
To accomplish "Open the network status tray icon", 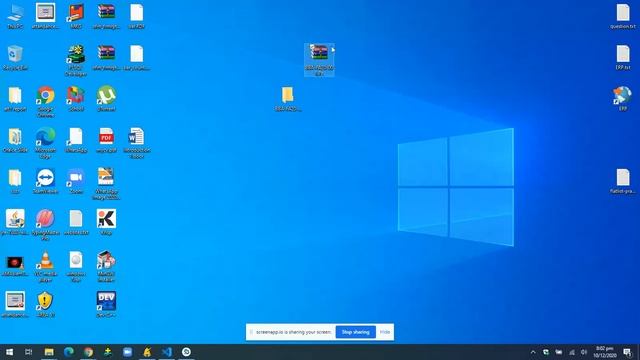I will [x=572, y=352].
